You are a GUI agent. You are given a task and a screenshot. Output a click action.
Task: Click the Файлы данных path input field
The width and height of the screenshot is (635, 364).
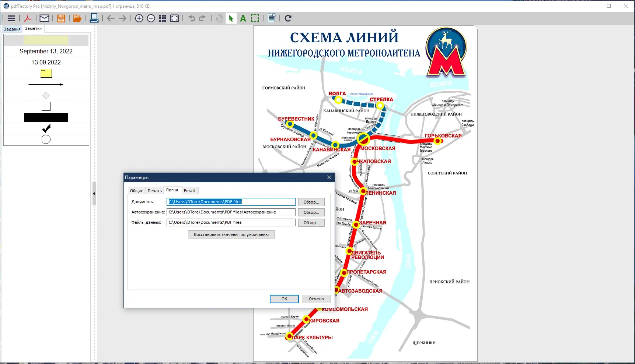coord(231,222)
